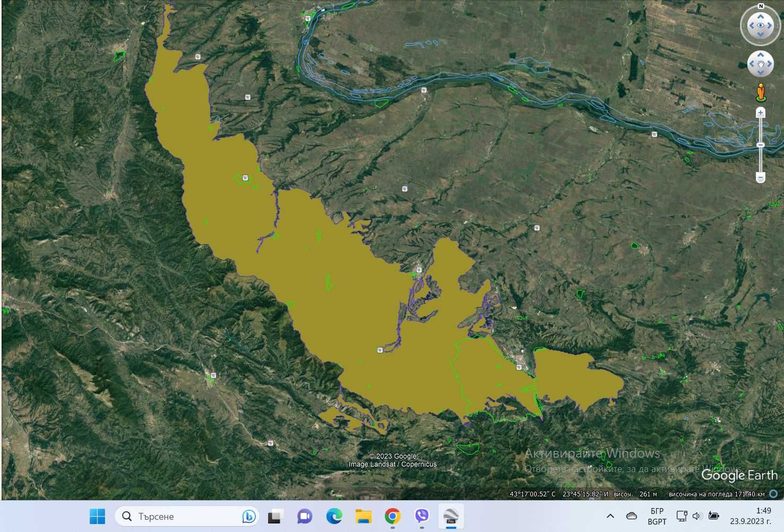Image resolution: width=784 pixels, height=532 pixels.
Task: Click the N compass north indicator
Action: point(761,6)
